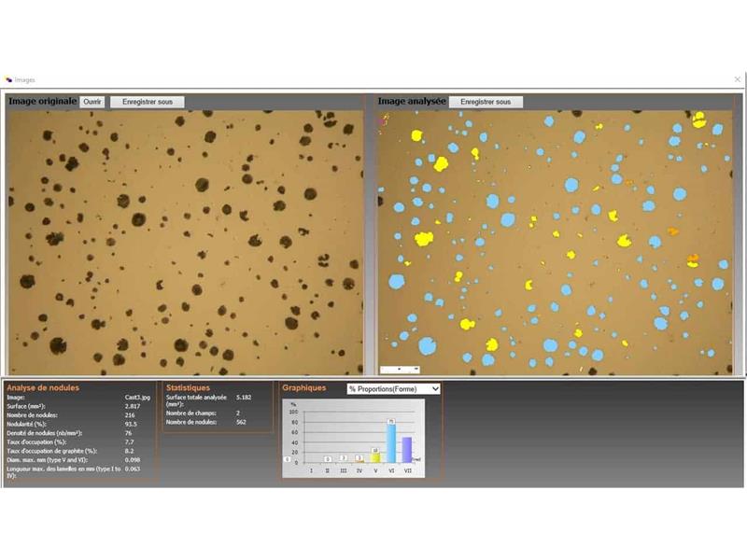Click the Images window title bar icon
This screenshot has height=560, width=747.
tap(8, 80)
